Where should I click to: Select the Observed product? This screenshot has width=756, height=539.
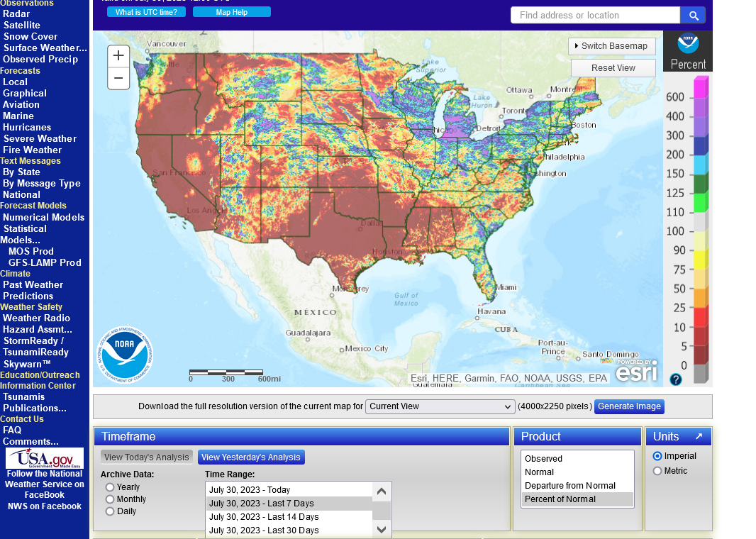pos(577,458)
